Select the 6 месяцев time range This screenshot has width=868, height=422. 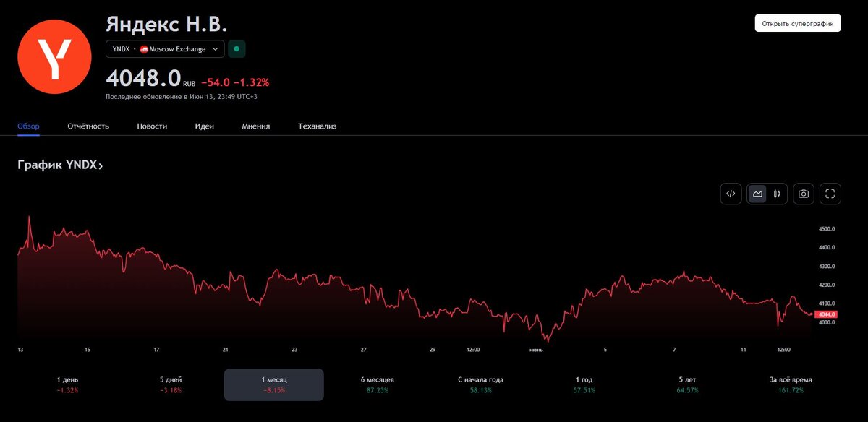click(x=377, y=384)
